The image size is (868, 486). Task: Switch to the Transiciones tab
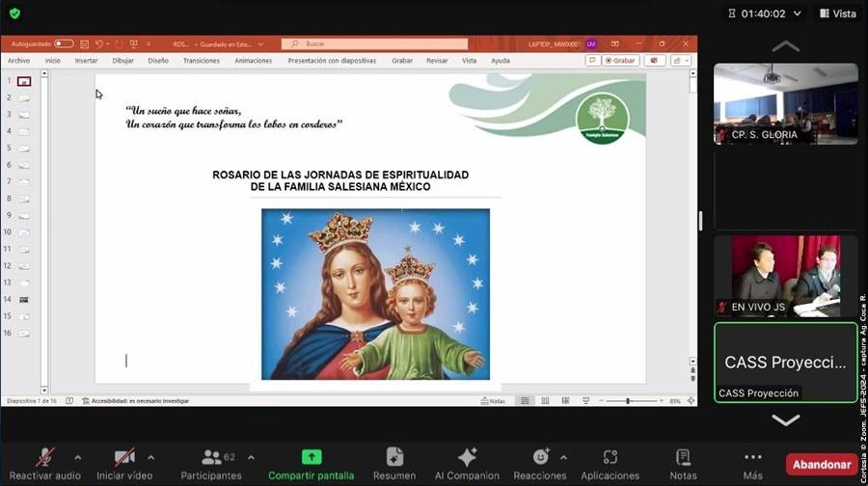click(x=202, y=61)
